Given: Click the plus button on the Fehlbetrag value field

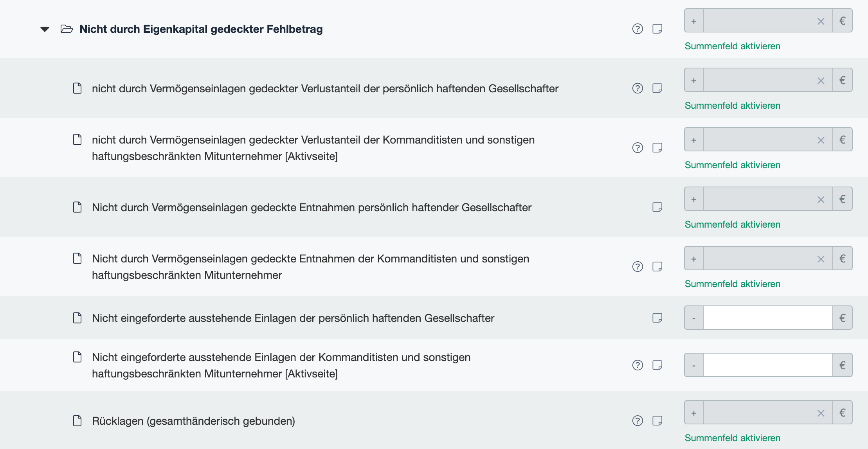Looking at the screenshot, I should coord(693,20).
